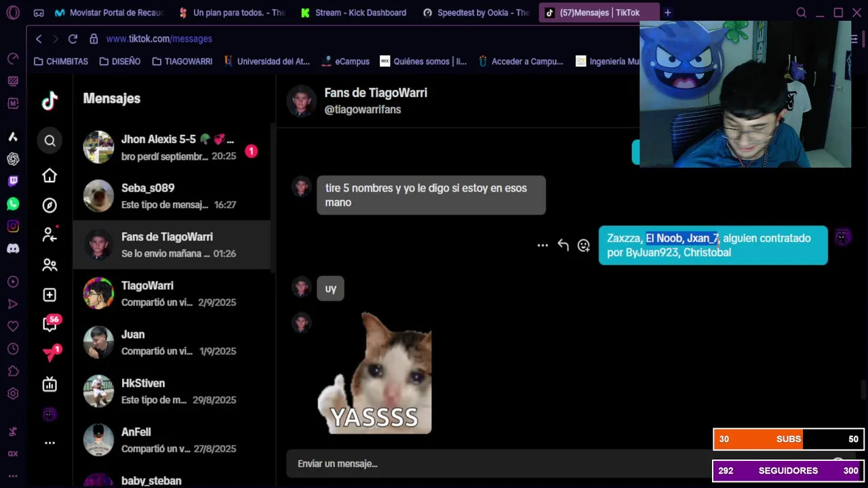
Task: Click the Enviar un mensaje input
Action: tap(498, 464)
